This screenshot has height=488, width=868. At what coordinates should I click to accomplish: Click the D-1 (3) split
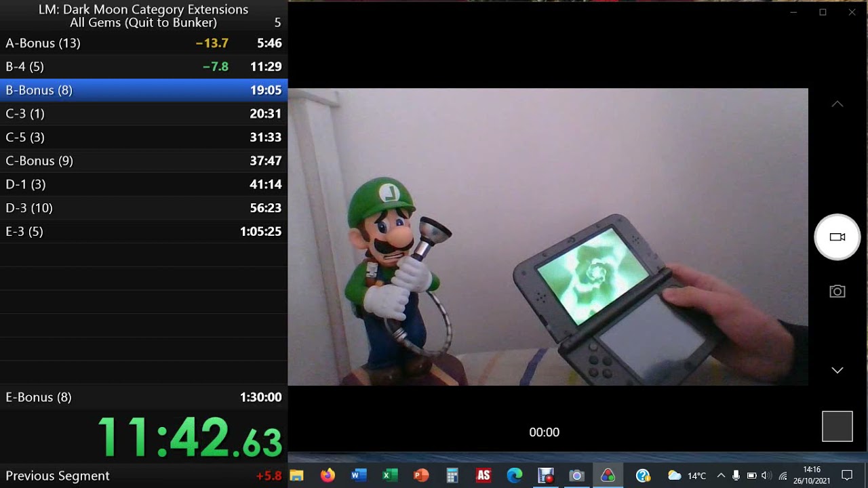pyautogui.click(x=144, y=184)
